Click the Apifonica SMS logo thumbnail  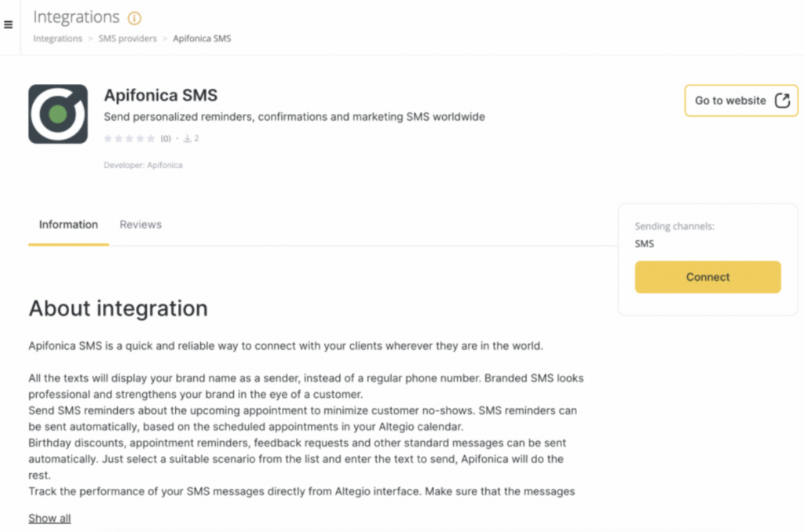(58, 114)
